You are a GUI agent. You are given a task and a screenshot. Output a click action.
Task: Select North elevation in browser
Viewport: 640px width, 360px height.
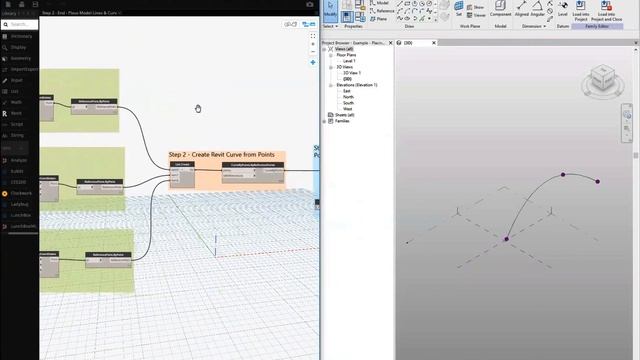pos(348,97)
